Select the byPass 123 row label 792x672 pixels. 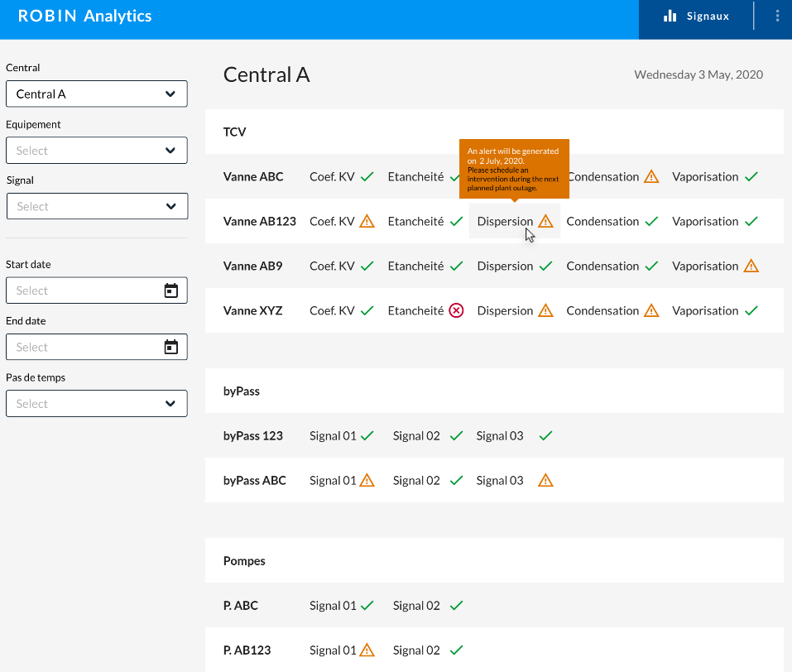coord(253,436)
